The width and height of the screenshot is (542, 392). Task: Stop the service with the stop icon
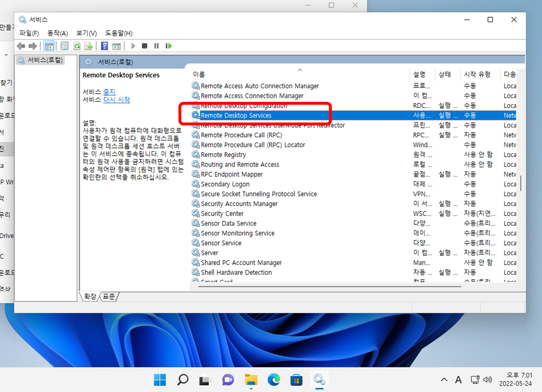144,46
